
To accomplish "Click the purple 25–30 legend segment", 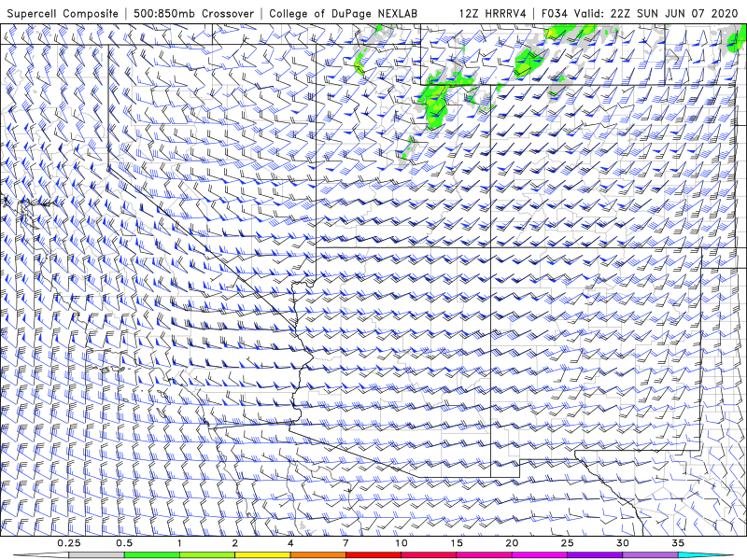I will tap(595, 555).
